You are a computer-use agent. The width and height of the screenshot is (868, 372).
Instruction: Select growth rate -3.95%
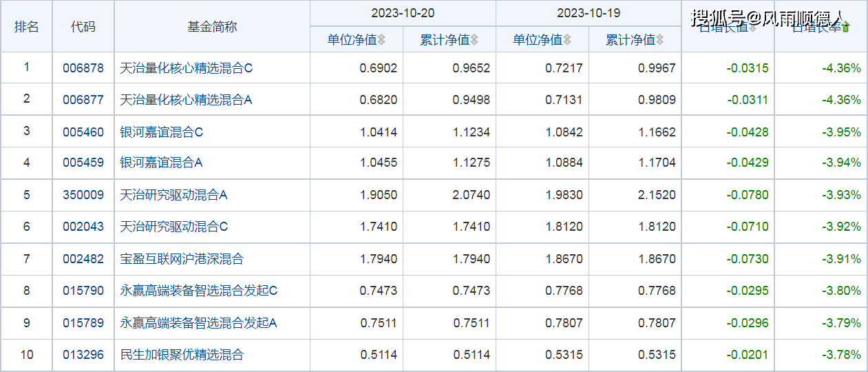pos(841,132)
